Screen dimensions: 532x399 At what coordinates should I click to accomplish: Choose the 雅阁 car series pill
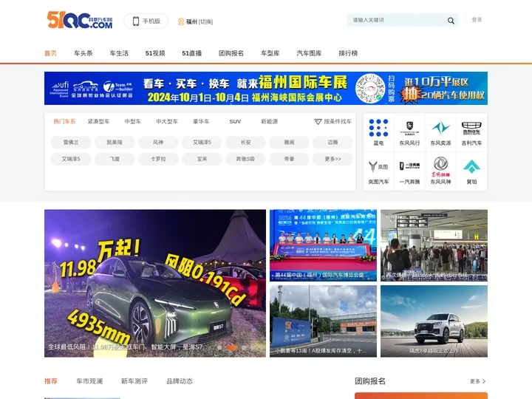coord(289,143)
